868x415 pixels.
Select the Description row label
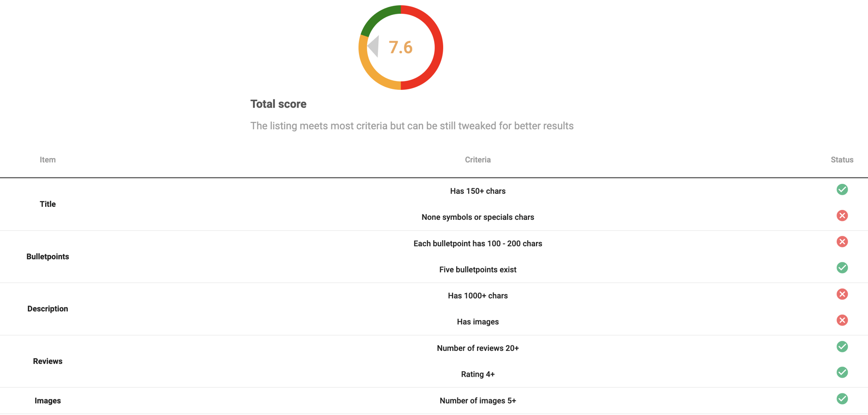pos(48,309)
